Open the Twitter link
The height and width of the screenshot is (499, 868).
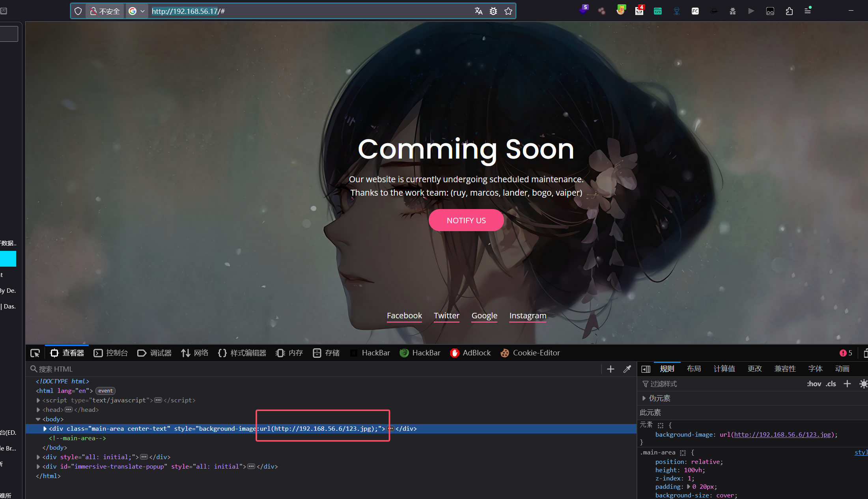(446, 316)
